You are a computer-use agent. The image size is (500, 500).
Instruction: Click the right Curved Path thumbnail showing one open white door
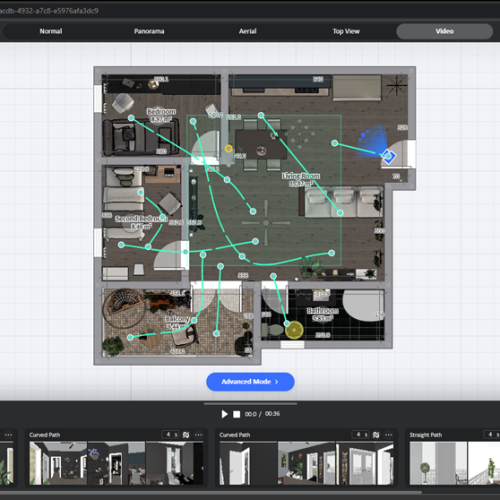coord(248,463)
